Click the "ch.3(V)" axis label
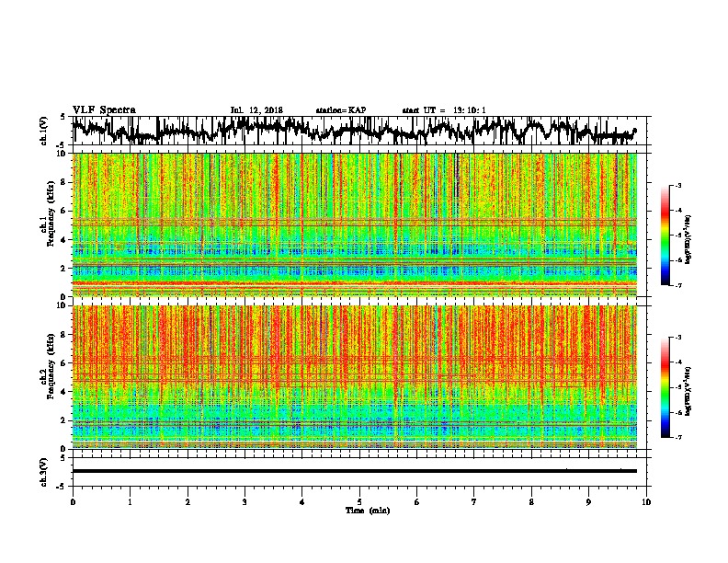This screenshot has height=563, width=728. pyautogui.click(x=44, y=472)
